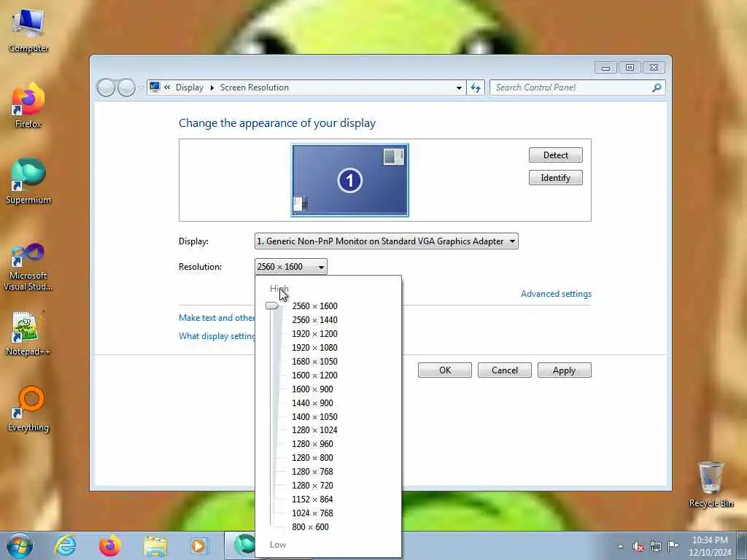Select the monitor 1 preview thumbnail
747x560 pixels.
point(350,181)
